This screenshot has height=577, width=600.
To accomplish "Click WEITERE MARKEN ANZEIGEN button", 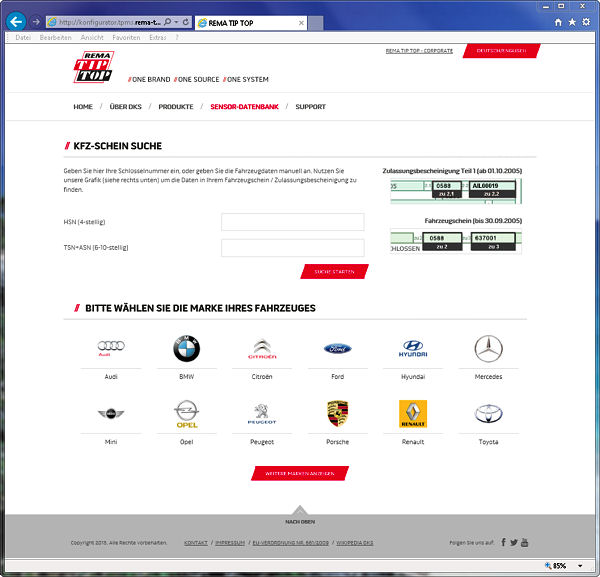I will point(300,473).
